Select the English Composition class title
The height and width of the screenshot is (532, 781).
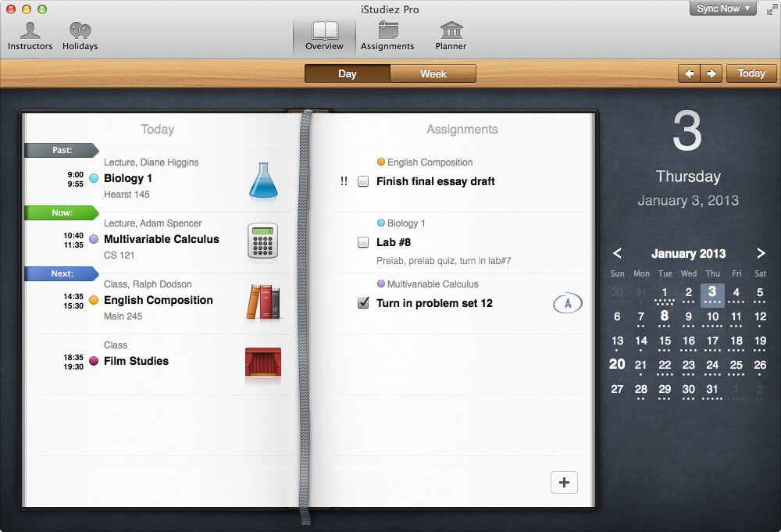[x=159, y=300]
